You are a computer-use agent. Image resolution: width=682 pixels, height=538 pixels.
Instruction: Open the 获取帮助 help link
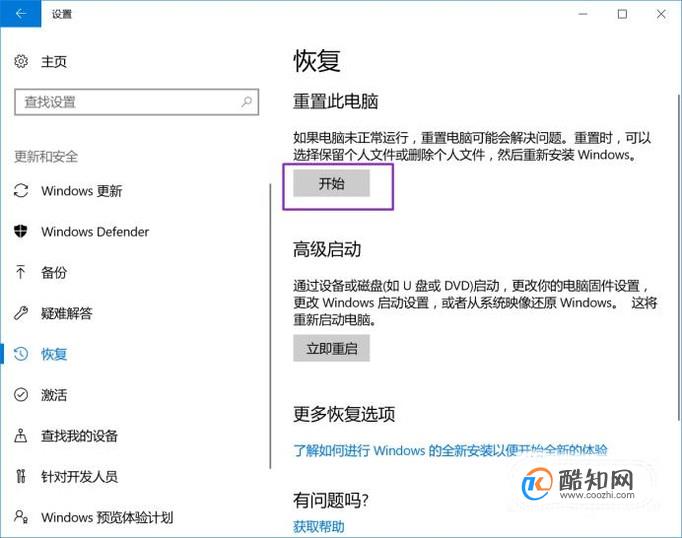(319, 527)
